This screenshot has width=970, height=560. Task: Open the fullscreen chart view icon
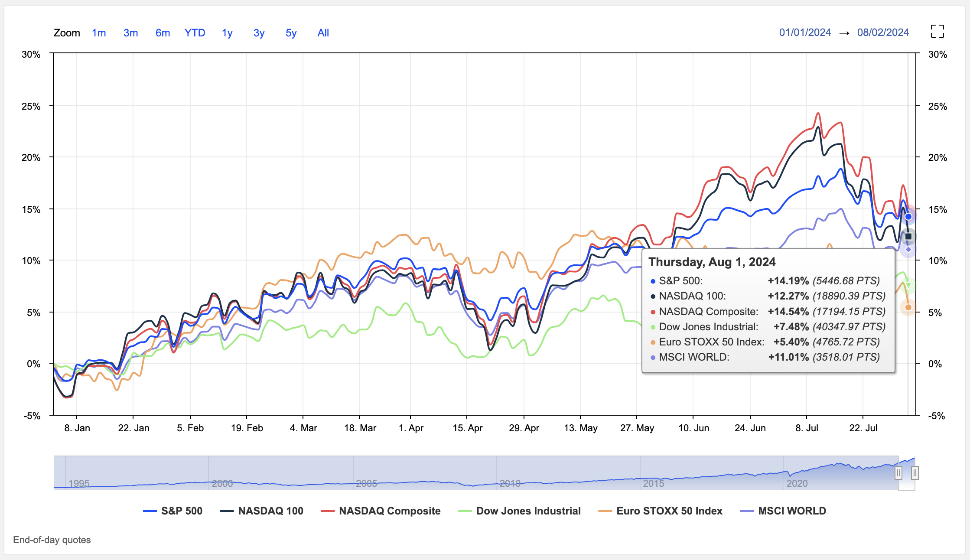point(937,31)
